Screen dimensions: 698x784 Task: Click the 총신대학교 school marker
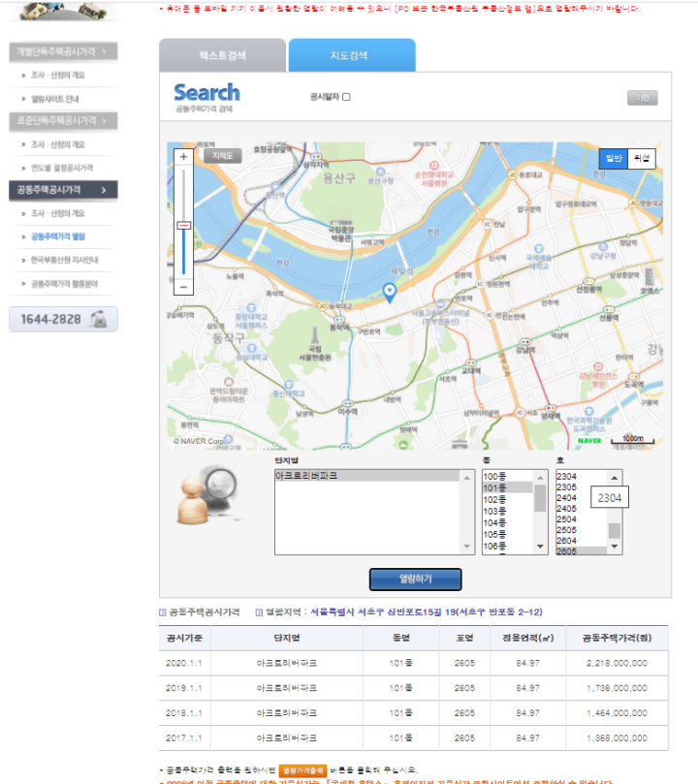(x=289, y=385)
